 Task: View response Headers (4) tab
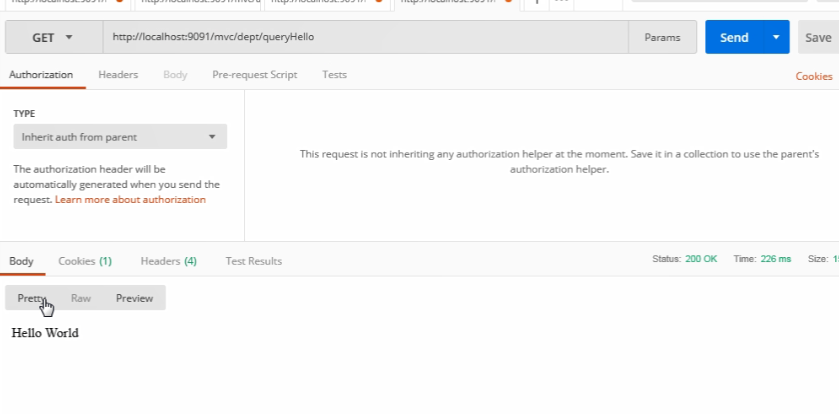(x=169, y=261)
